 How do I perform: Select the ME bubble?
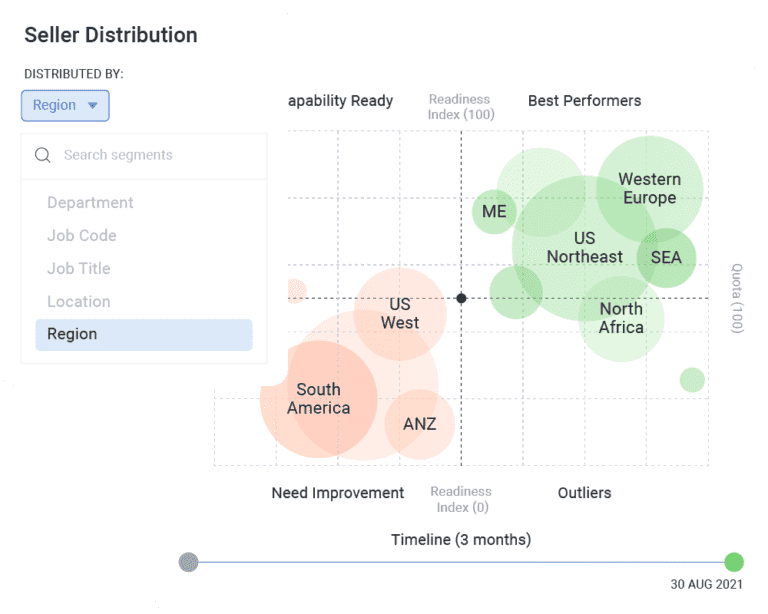click(494, 211)
